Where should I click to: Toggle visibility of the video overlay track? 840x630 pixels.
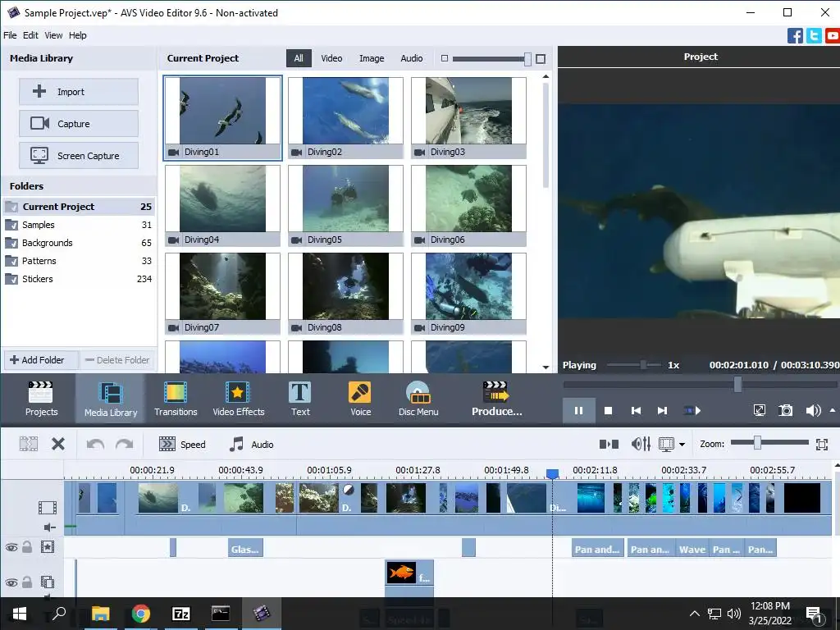point(11,582)
